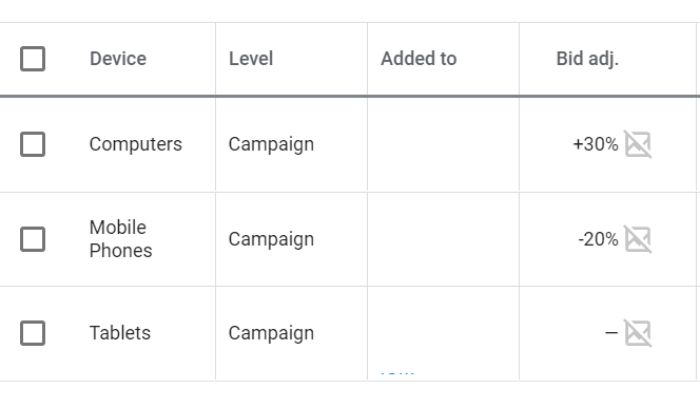Viewport: 700px width, 400px height.
Task: Click the Added to column header
Action: 419,58
